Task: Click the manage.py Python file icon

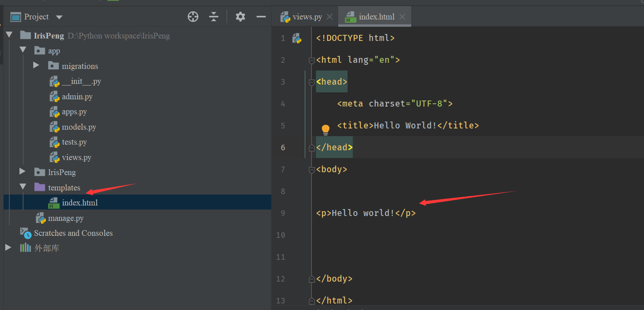Action: [x=41, y=218]
